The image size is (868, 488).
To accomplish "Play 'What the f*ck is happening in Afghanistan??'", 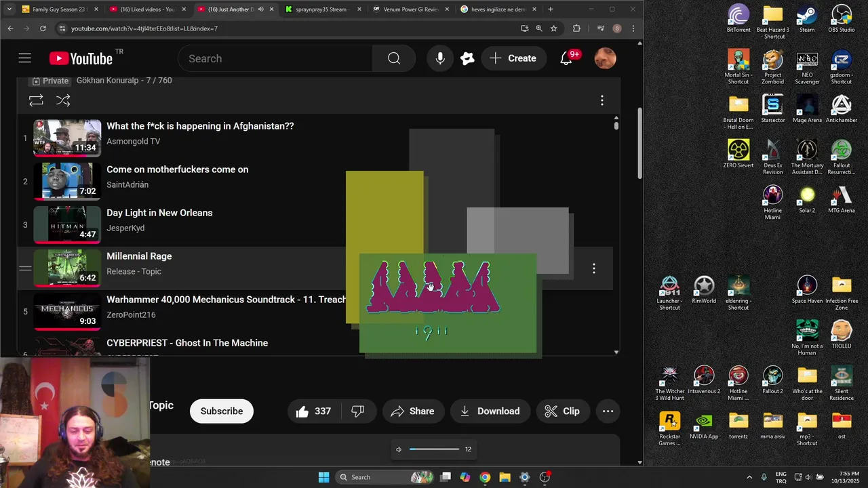I will 200,126.
